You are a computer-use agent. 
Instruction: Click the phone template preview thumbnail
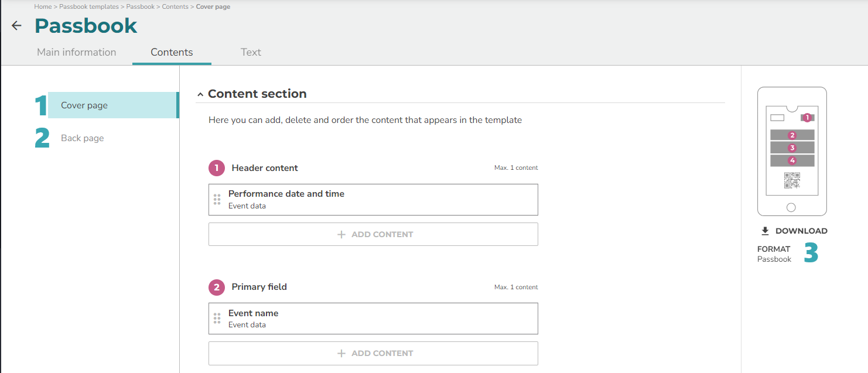[x=792, y=152]
